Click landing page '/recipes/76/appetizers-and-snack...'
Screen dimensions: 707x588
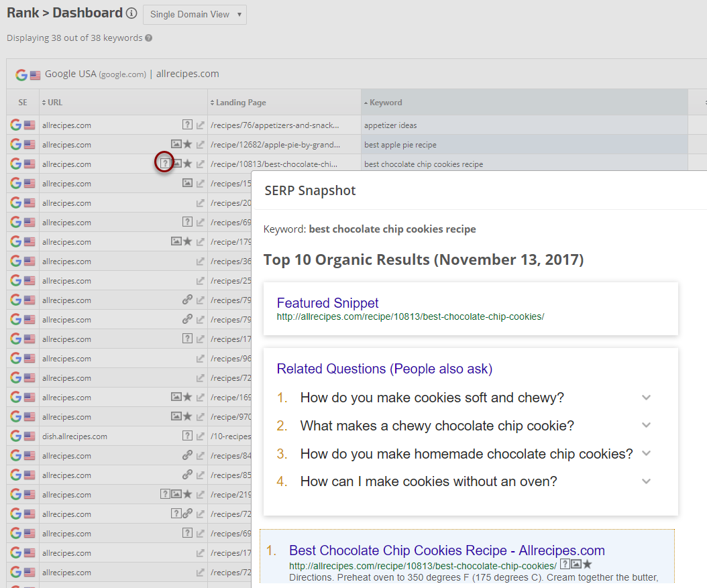274,125
